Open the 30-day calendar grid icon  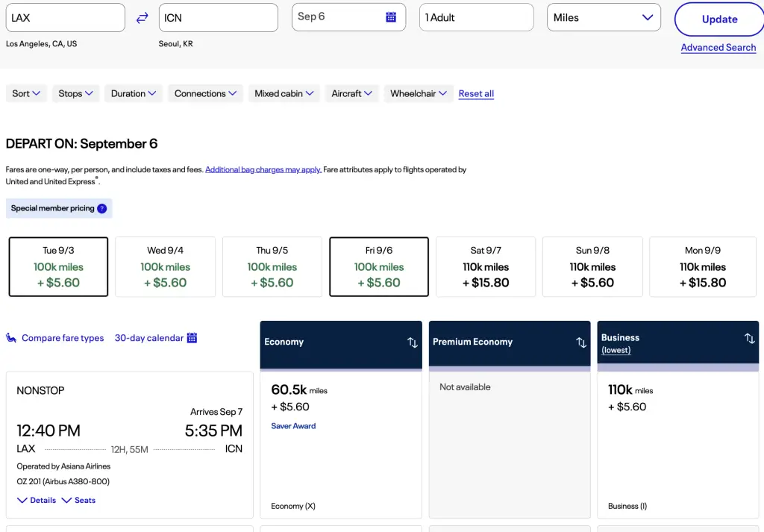coord(192,338)
